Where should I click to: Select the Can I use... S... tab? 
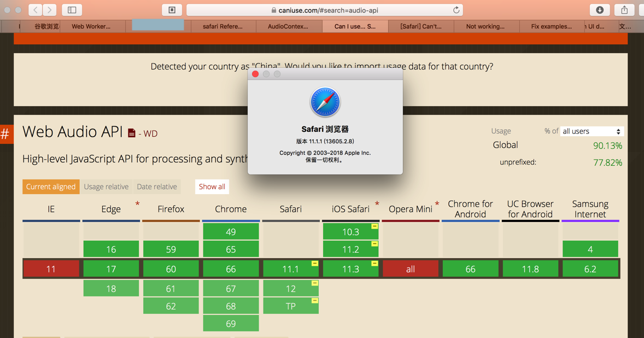pos(355,26)
